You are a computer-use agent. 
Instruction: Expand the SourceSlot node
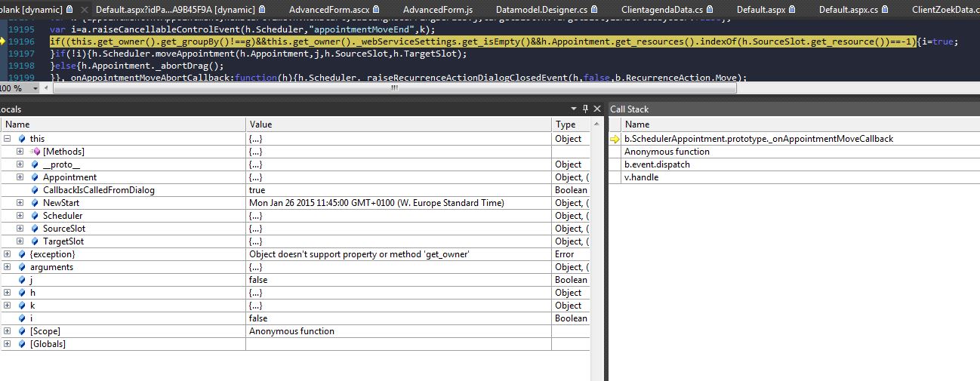point(20,229)
